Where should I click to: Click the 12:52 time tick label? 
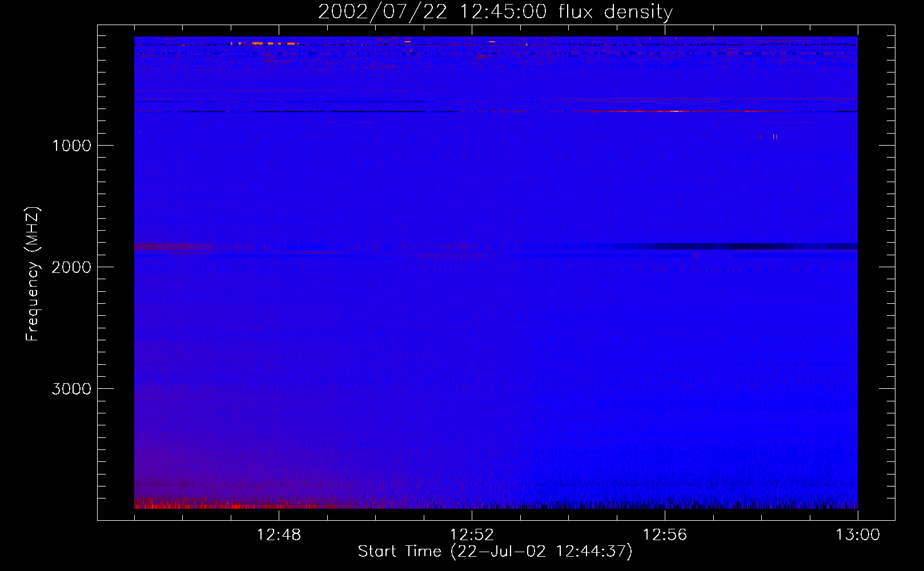[x=472, y=535]
